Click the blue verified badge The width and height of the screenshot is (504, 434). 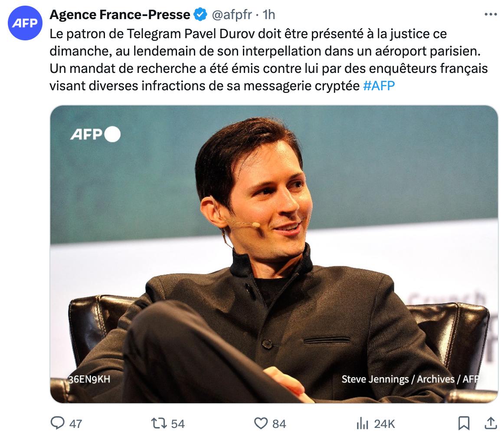tap(200, 15)
